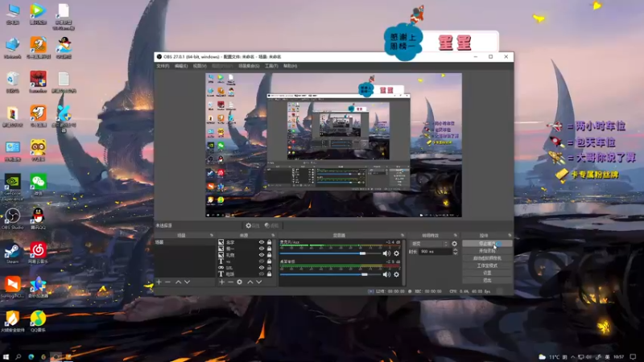The height and width of the screenshot is (362, 644).
Task: Show hidden system tray icons chevron
Action: [x=573, y=356]
